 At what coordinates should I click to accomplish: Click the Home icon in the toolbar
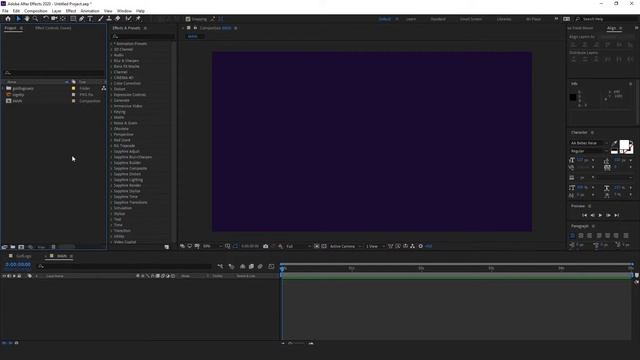coord(8,19)
